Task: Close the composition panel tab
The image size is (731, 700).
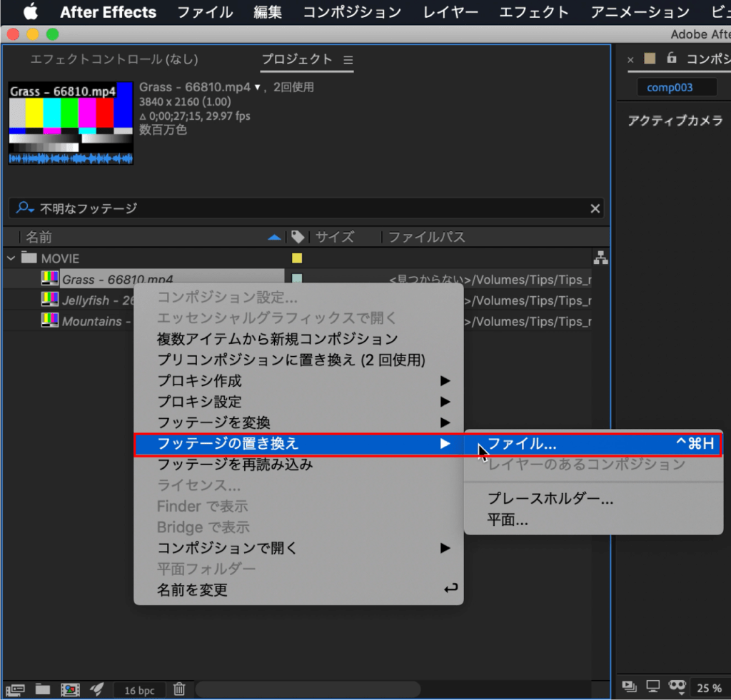Action: 630,60
